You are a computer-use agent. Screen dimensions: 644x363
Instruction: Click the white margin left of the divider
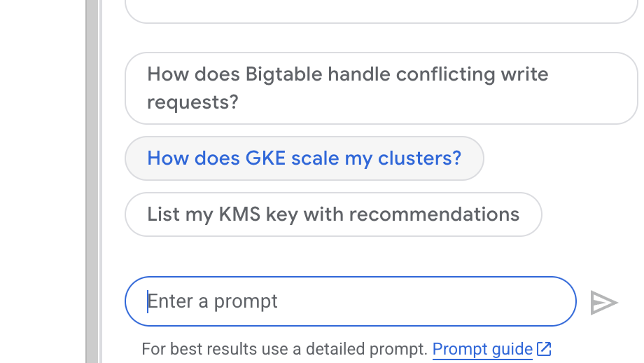[x=42, y=181]
